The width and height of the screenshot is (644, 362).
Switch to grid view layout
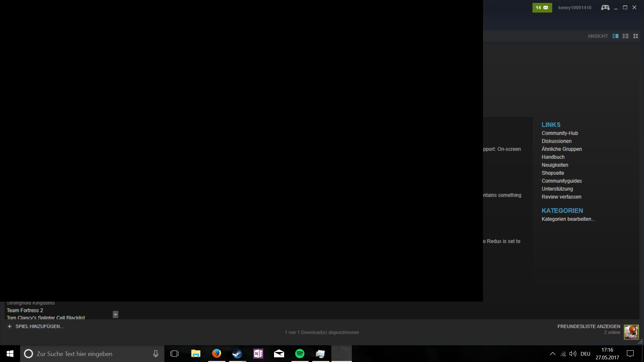click(635, 36)
